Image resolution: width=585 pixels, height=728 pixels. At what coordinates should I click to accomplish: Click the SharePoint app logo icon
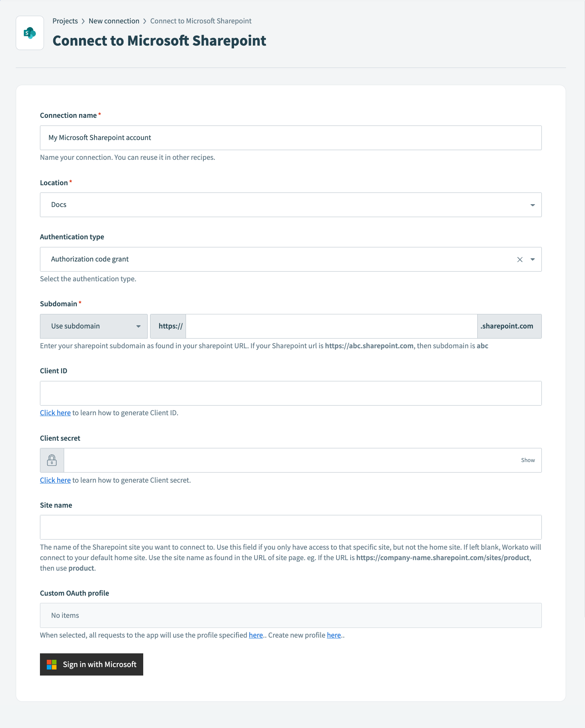click(x=30, y=33)
